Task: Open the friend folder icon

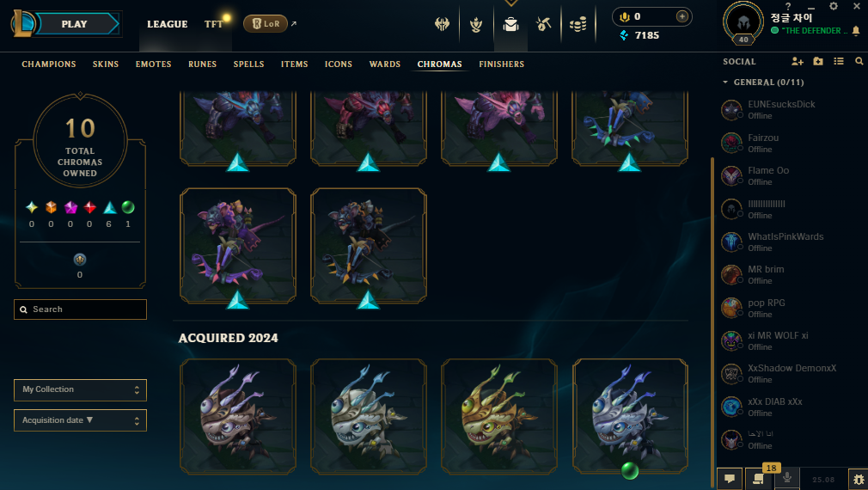Action: (818, 61)
